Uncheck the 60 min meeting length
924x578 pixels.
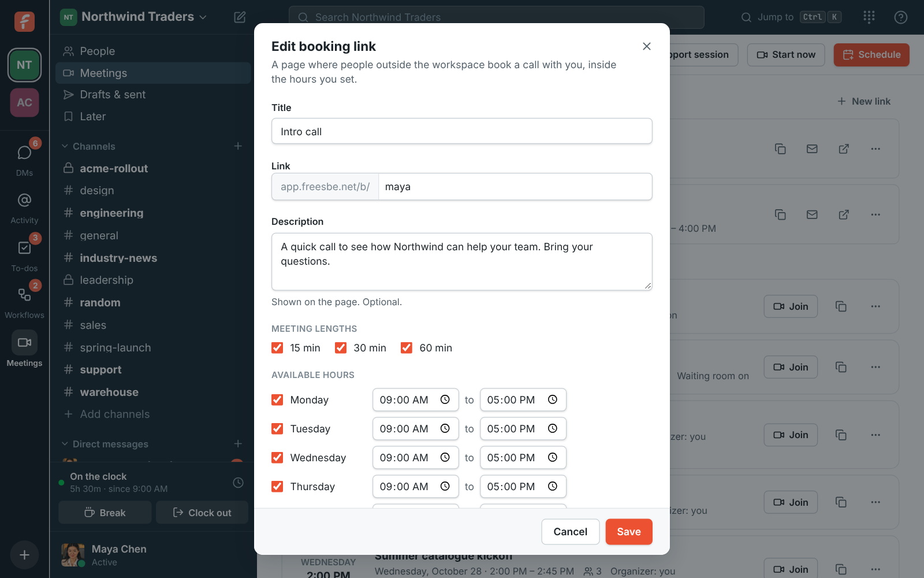407,347
